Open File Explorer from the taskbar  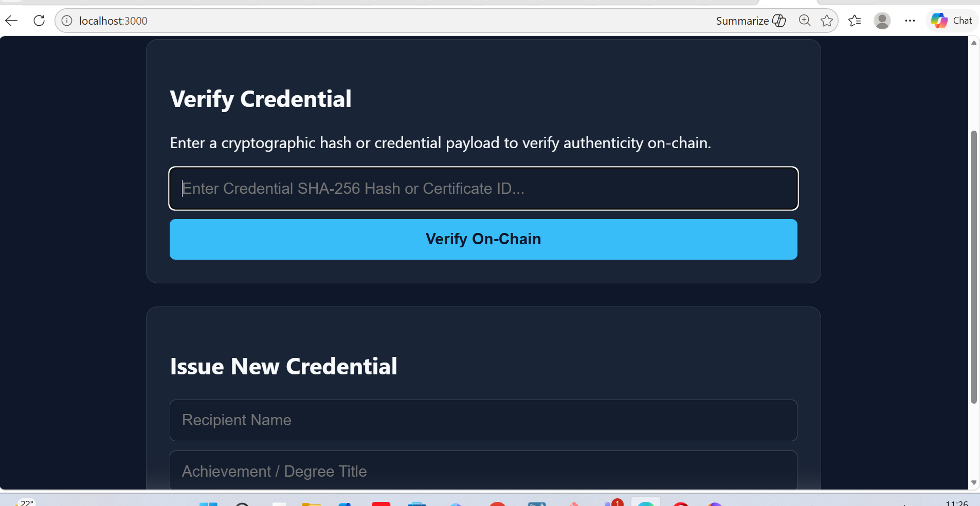coord(312,503)
